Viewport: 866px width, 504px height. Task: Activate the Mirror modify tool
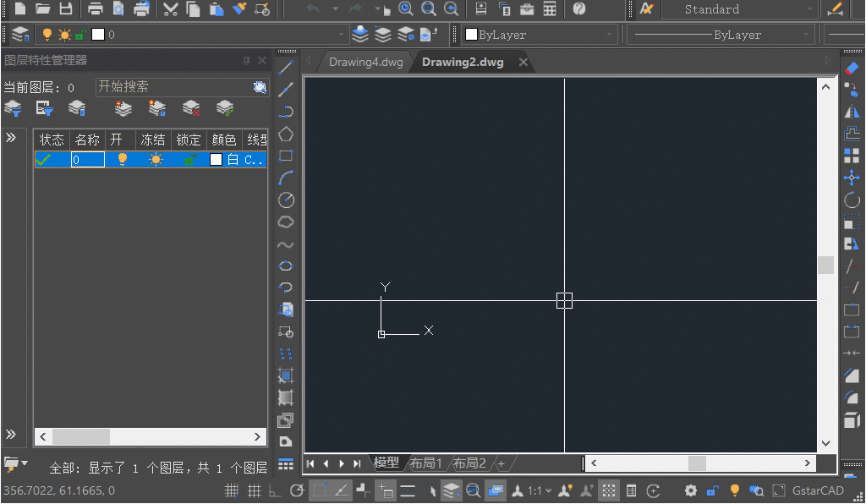click(852, 112)
